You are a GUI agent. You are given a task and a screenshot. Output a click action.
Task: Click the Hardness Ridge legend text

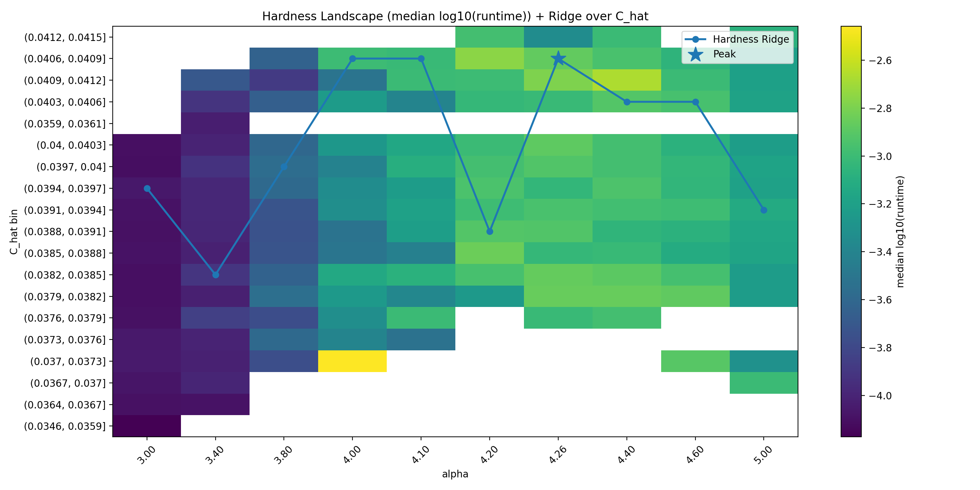click(x=751, y=39)
